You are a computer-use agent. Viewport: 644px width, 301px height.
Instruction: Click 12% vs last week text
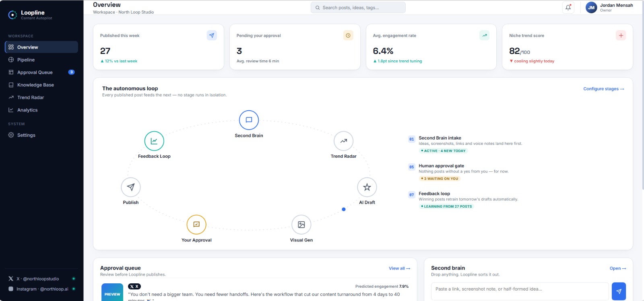click(119, 61)
